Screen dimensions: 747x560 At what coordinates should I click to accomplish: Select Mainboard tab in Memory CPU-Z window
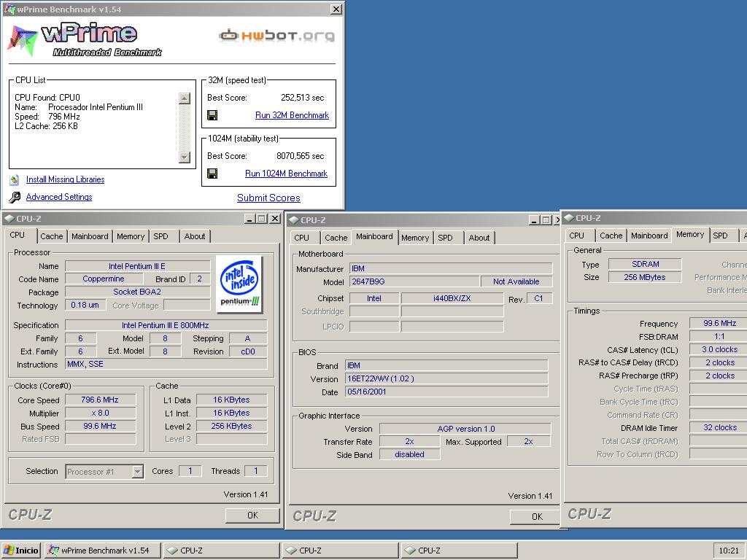click(x=649, y=236)
